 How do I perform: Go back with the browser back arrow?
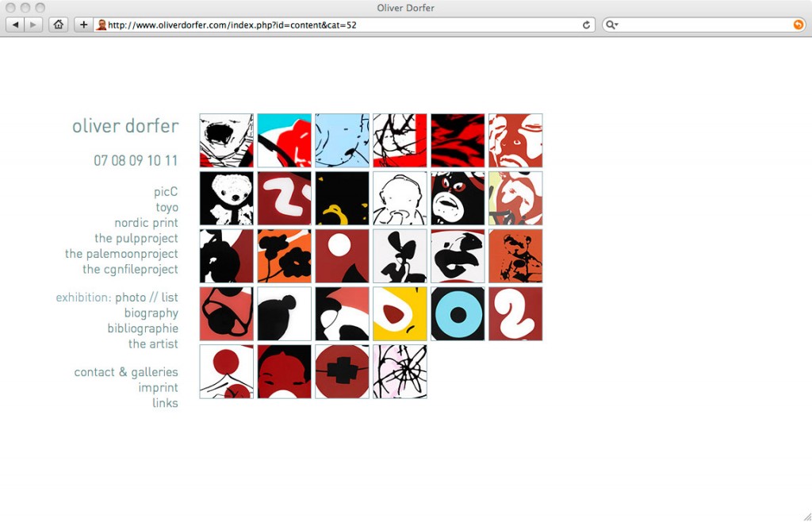tap(15, 25)
